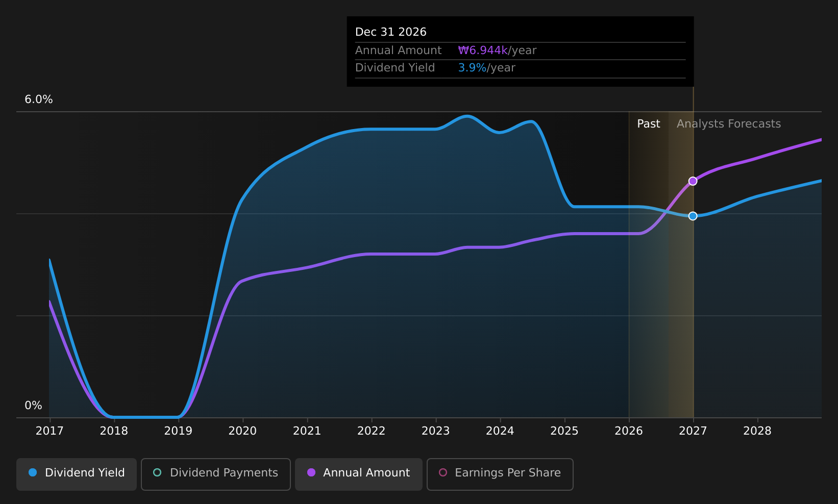Toggle the Dividend Yield series
This screenshot has width=838, height=504.
point(77,474)
